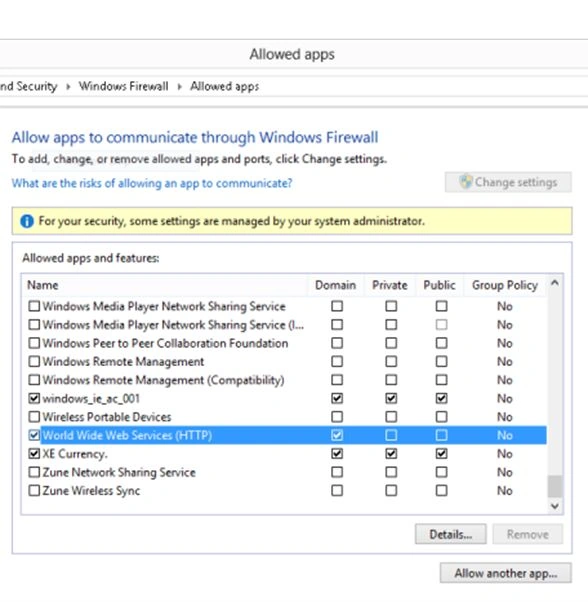
Task: Open Windows Firewall breadcrumb item
Action: click(124, 86)
